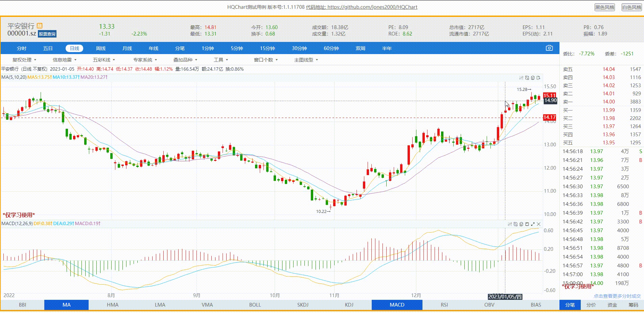644x313 pixels.
Task: Switch to the 周线 weekly chart tab
Action: click(101, 48)
